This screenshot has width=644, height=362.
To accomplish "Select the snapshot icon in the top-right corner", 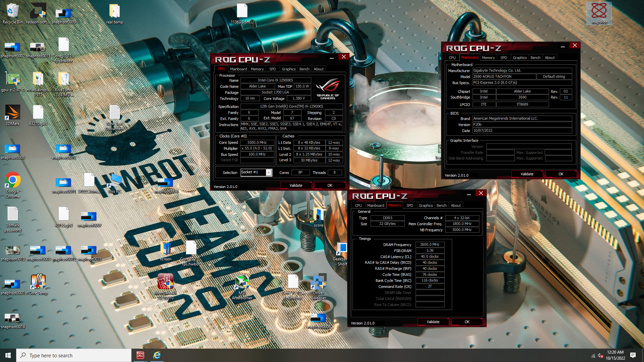I will [x=599, y=14].
